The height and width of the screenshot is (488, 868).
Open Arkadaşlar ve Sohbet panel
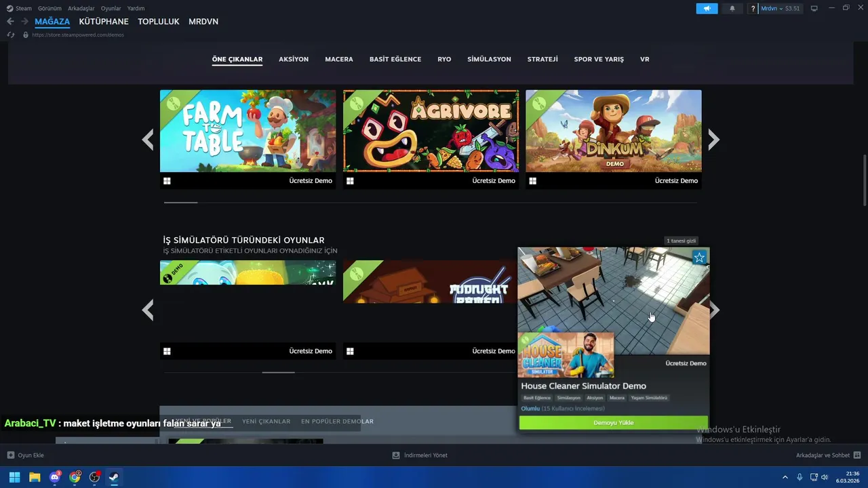click(828, 455)
